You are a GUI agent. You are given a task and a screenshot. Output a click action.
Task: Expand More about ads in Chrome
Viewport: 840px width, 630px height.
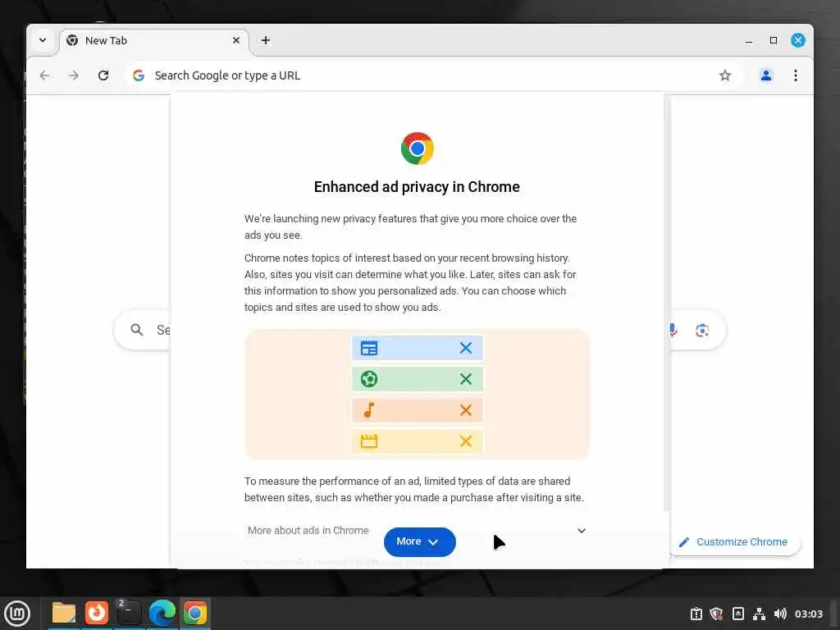[x=417, y=531]
